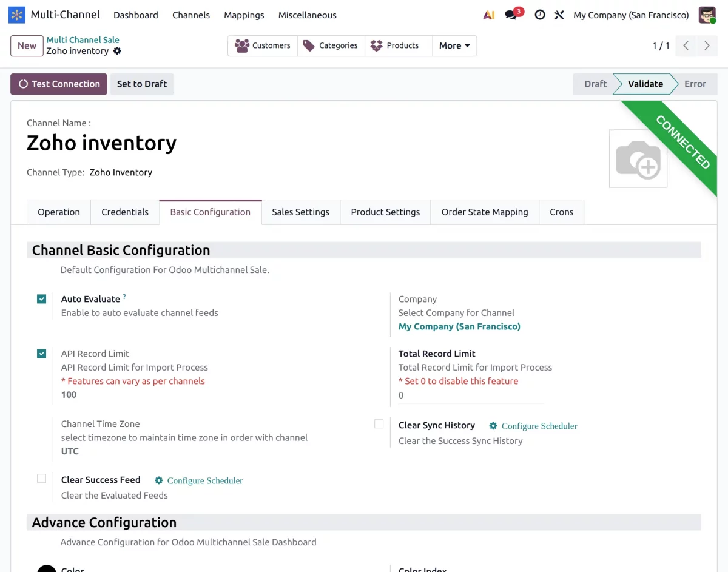Open Configure Scheduler link for Clear Sync History
Viewport: 728px width, 572px height.
[x=533, y=426]
